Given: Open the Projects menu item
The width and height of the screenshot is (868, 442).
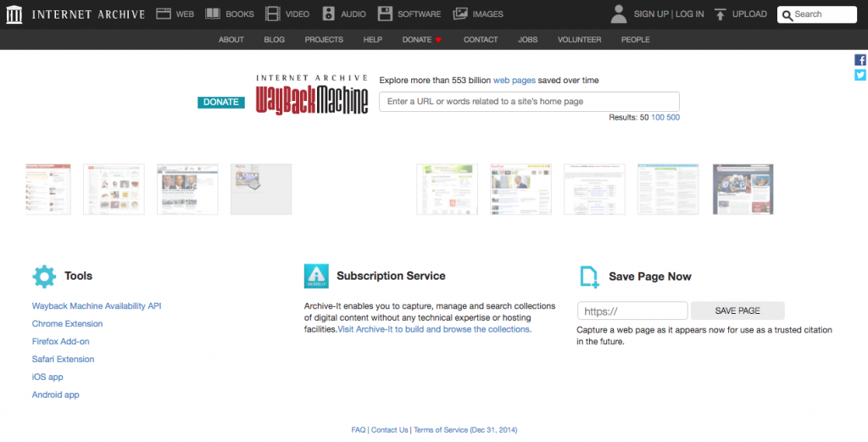Looking at the screenshot, I should [324, 40].
